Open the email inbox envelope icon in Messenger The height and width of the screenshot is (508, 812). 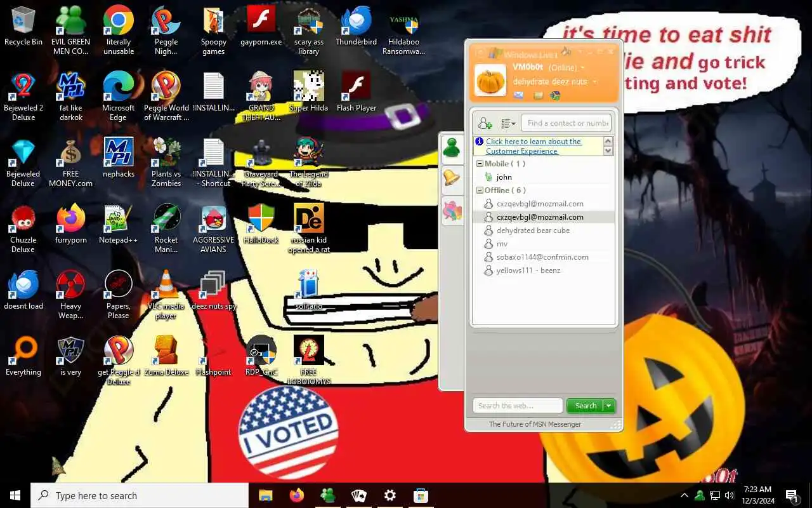pyautogui.click(x=519, y=95)
